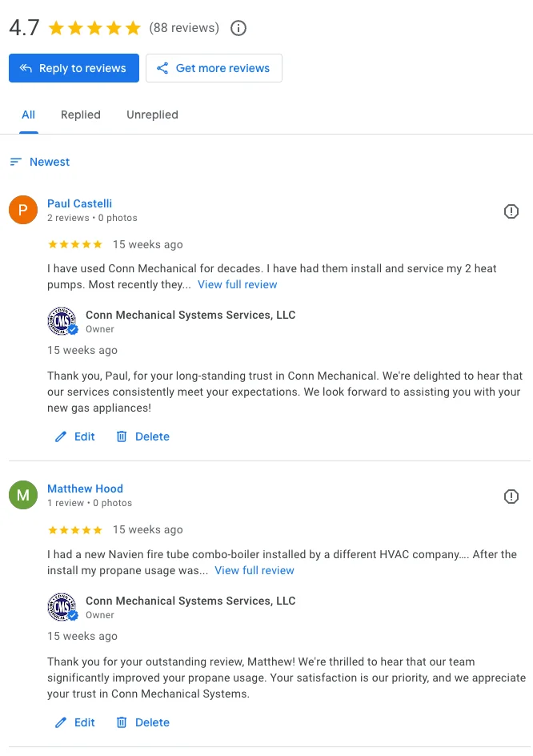Delete the reply to Matthew Hood

(143, 722)
